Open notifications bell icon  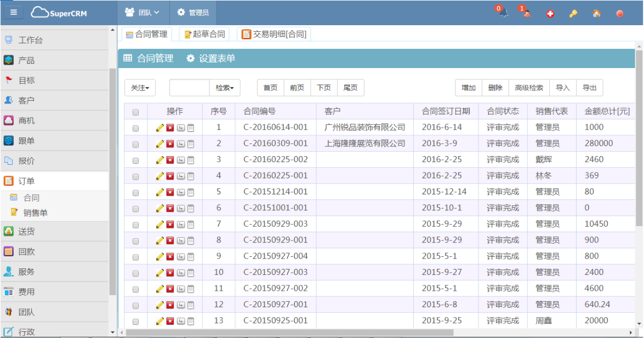tap(503, 12)
